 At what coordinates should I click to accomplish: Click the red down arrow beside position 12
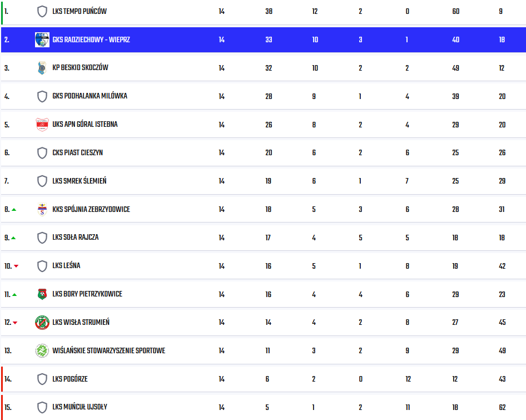pyautogui.click(x=15, y=323)
